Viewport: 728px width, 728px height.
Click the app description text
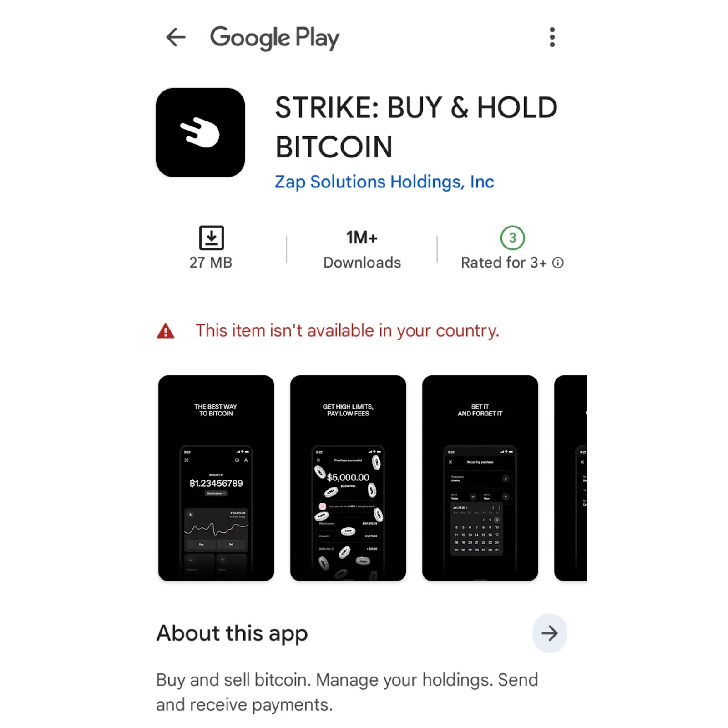coord(347,692)
